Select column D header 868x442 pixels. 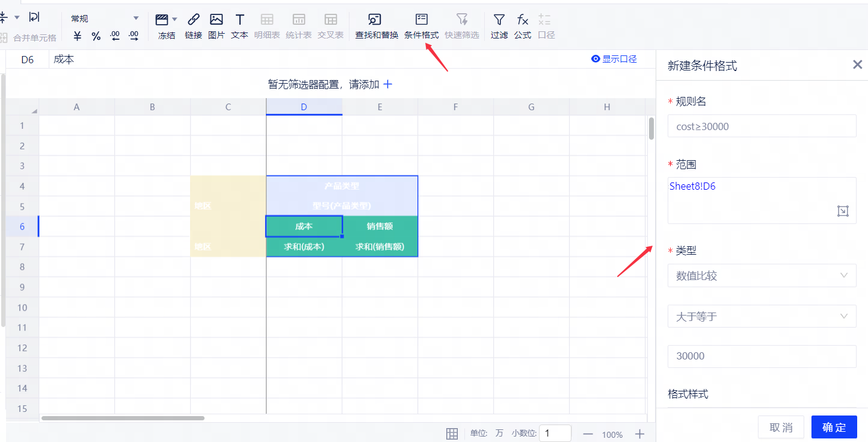tap(304, 107)
